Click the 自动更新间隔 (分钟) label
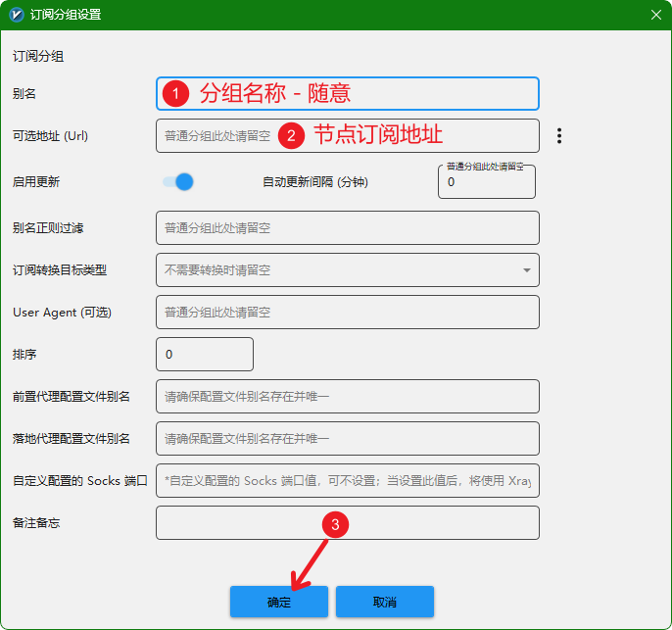The width and height of the screenshot is (672, 630). pyautogui.click(x=315, y=182)
